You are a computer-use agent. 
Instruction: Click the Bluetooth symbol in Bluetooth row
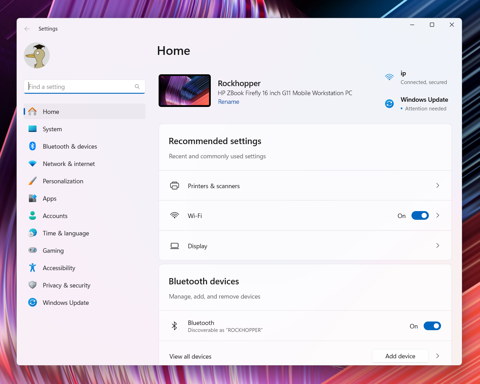174,326
